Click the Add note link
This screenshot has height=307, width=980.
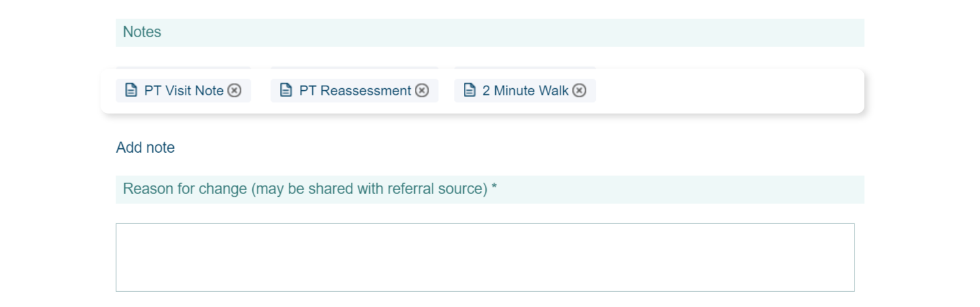[145, 148]
